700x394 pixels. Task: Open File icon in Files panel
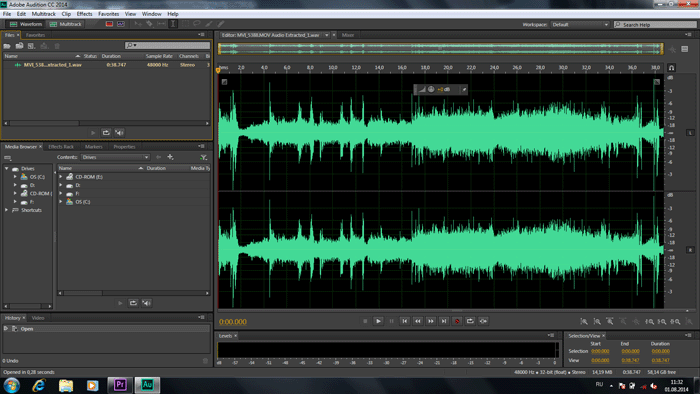[x=7, y=46]
